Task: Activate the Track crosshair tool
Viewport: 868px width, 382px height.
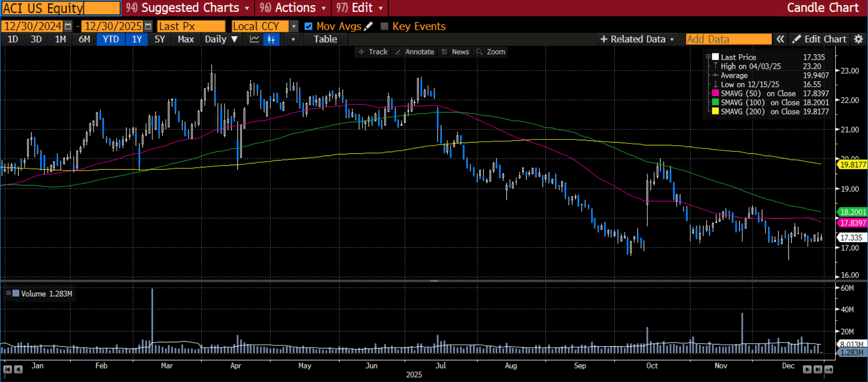Action: 373,52
